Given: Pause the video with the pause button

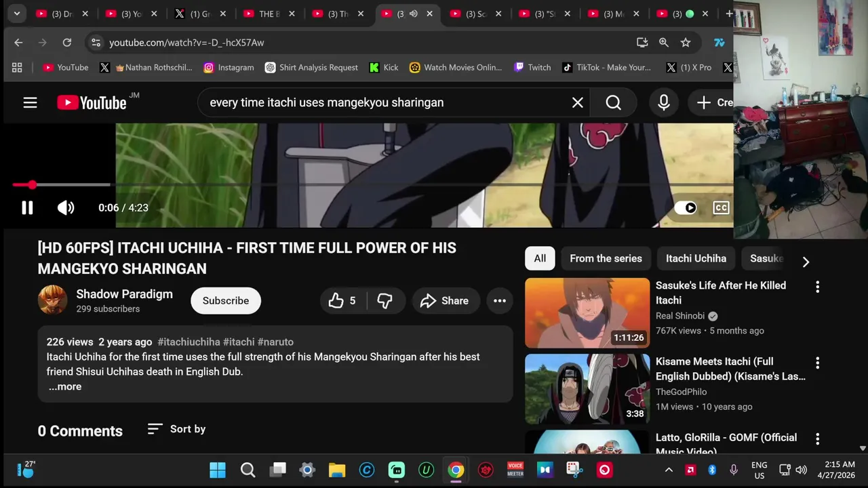Looking at the screenshot, I should pyautogui.click(x=27, y=208).
